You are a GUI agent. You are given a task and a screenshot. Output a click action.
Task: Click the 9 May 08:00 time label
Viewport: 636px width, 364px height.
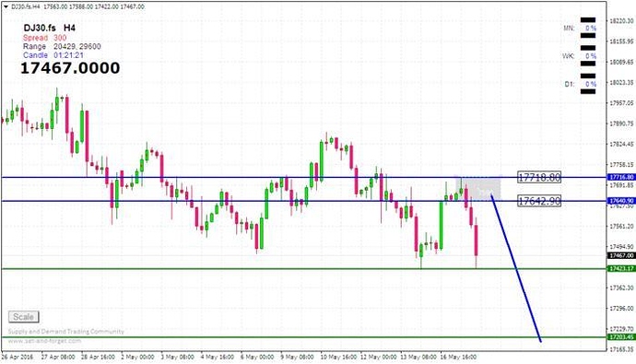297,358
